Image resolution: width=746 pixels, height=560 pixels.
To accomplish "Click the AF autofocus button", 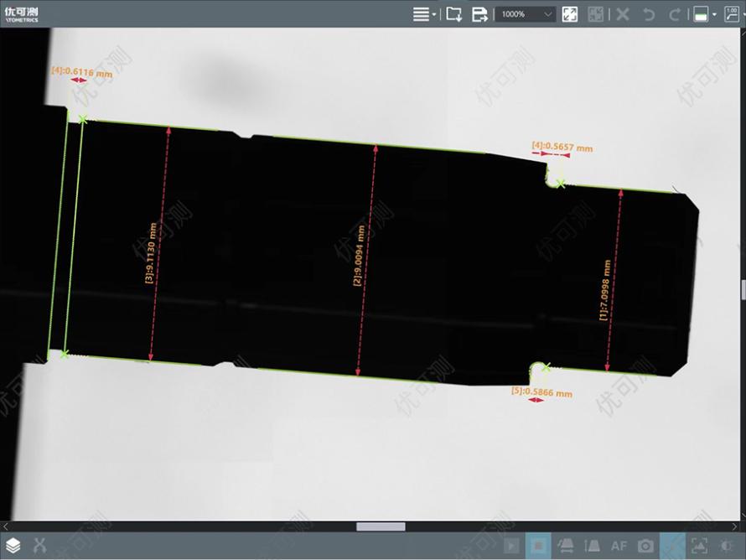I will (619, 546).
